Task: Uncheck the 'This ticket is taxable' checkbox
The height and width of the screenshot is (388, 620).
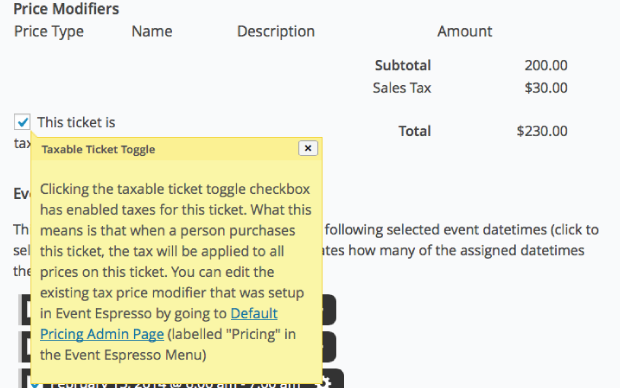Action: pyautogui.click(x=22, y=122)
